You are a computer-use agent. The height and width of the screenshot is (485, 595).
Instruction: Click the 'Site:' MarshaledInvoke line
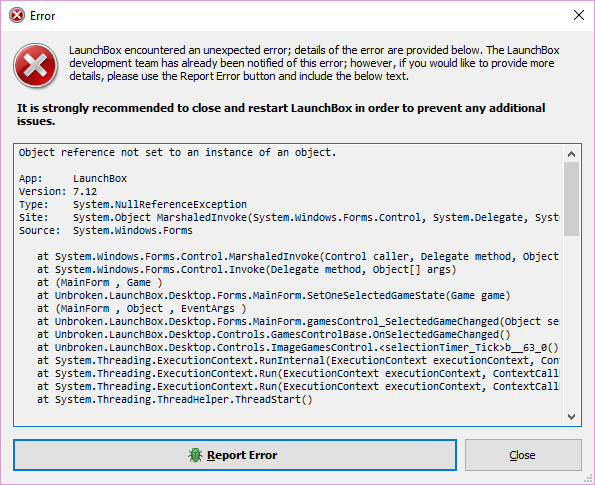point(289,217)
